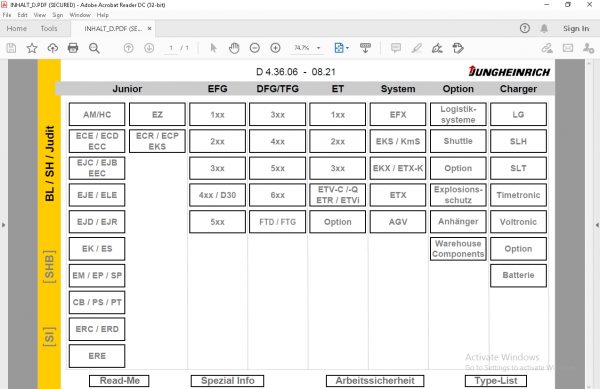Click the EZ box
Screen dimensions: 600x389
[x=157, y=114]
